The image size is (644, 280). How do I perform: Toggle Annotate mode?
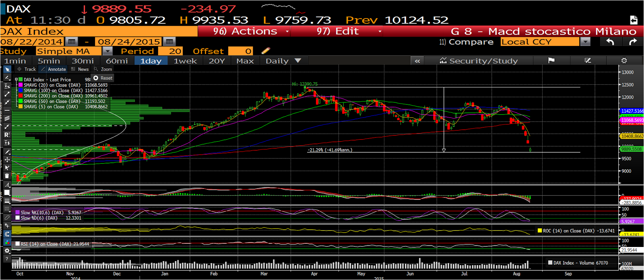[54, 69]
